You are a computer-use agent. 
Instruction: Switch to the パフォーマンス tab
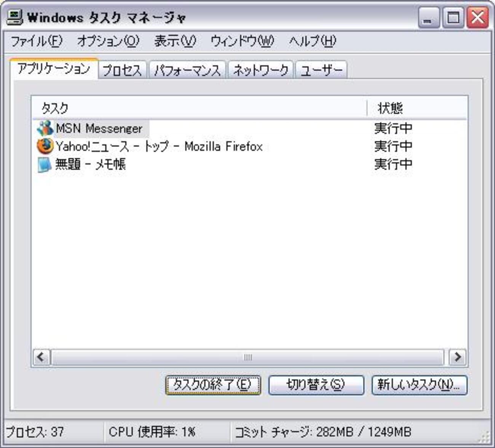point(188,70)
